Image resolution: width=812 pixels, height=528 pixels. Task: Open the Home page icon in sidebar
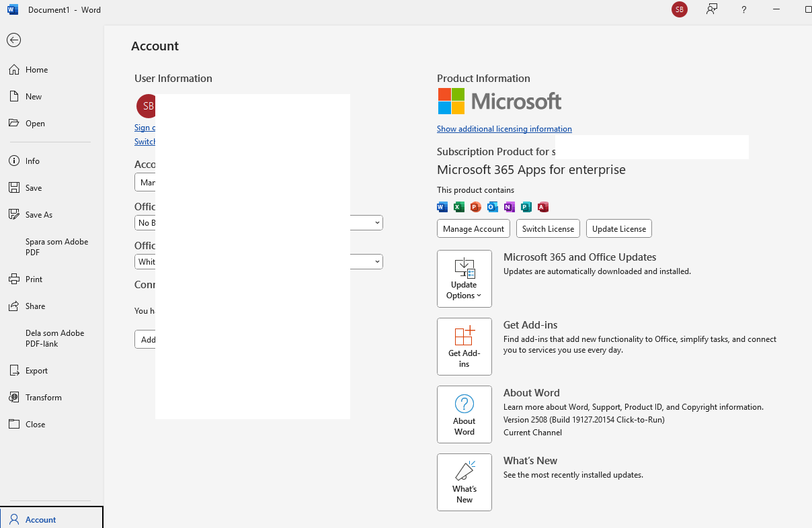point(13,70)
